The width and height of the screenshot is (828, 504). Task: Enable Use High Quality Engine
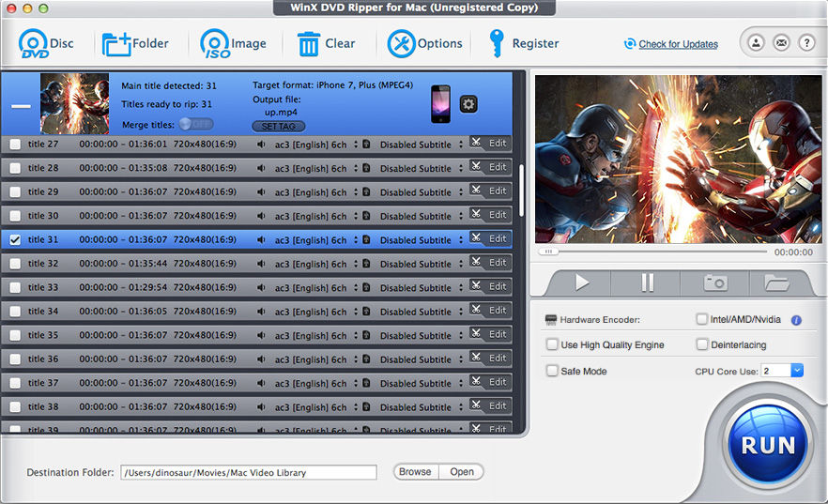point(552,344)
